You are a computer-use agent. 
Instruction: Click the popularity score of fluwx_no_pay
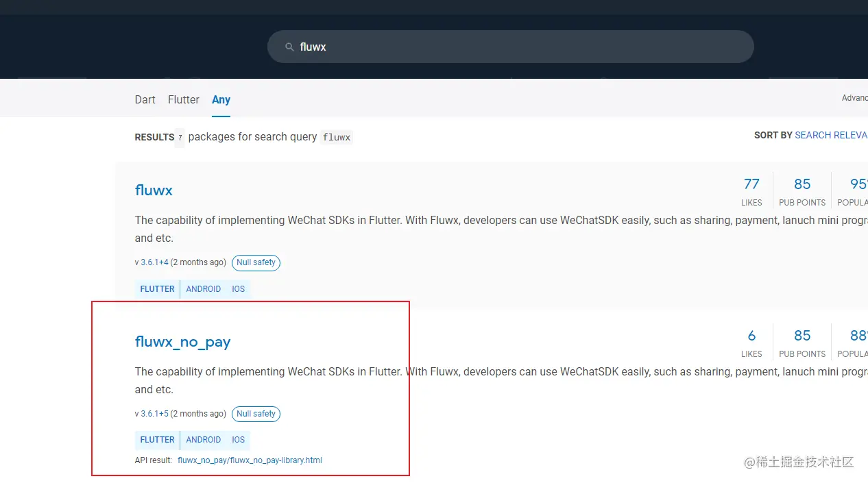point(857,336)
